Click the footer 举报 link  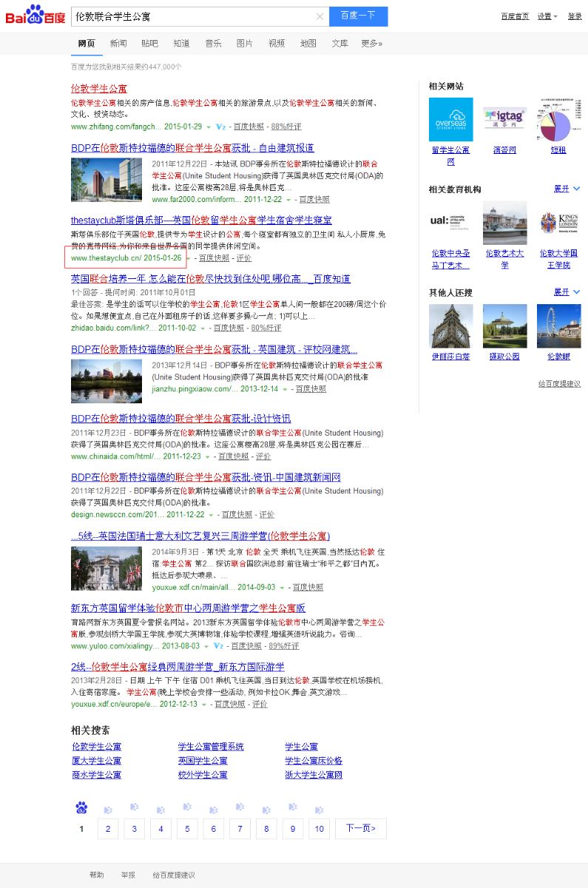pos(129,875)
